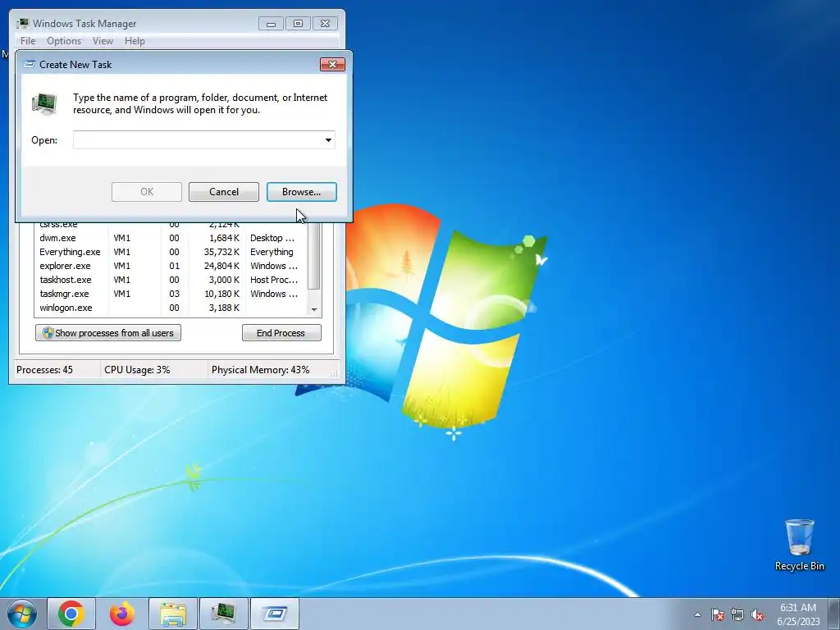The image size is (840, 630).
Task: Click the taskbar clock showing 6:31 AM
Action: (x=798, y=614)
